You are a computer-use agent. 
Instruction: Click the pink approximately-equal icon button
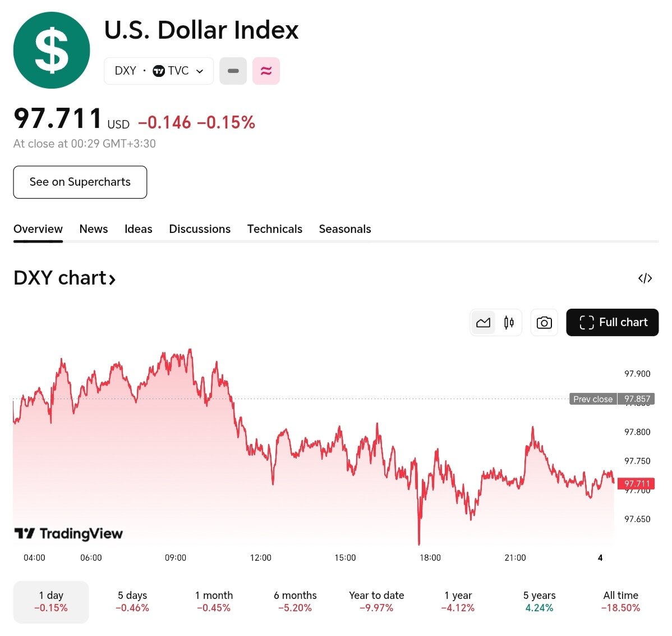(266, 71)
